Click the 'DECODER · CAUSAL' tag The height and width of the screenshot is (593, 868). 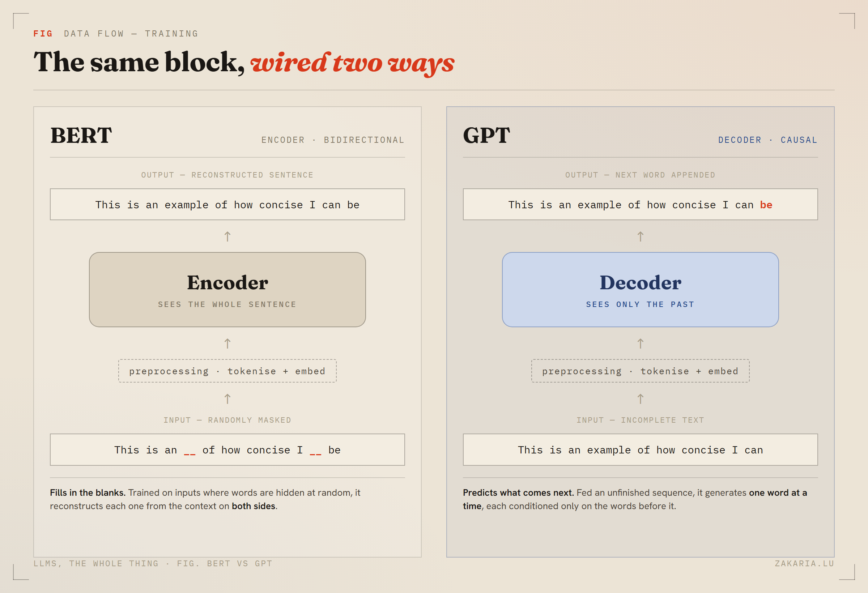768,140
